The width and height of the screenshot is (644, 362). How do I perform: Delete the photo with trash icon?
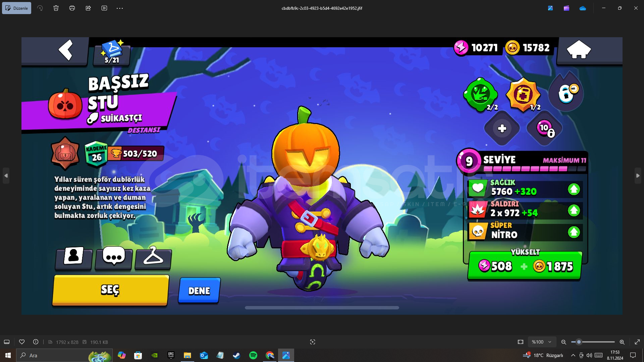[56, 8]
